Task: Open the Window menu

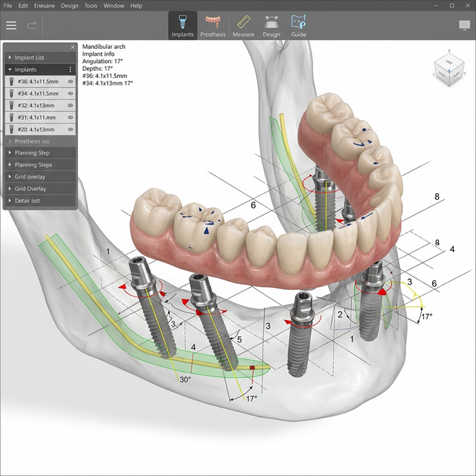Action: [114, 6]
